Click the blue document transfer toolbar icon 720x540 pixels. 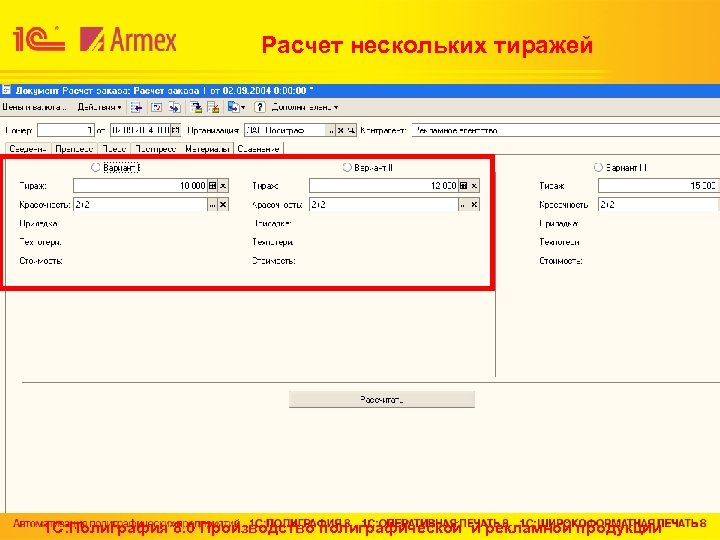pos(233,107)
